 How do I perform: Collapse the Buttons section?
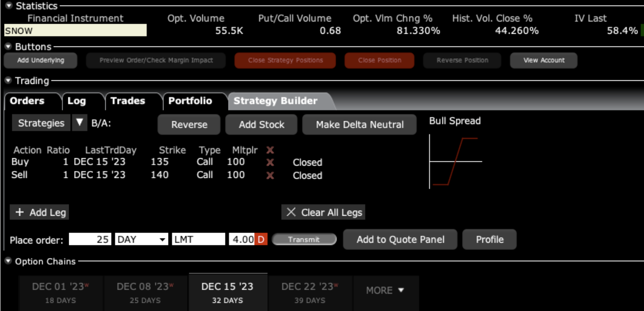(9, 47)
